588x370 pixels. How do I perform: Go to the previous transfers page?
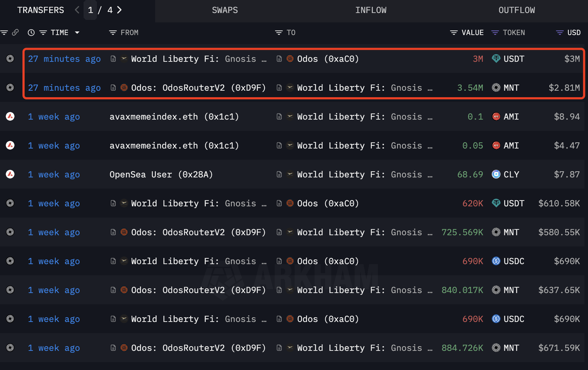pos(77,10)
